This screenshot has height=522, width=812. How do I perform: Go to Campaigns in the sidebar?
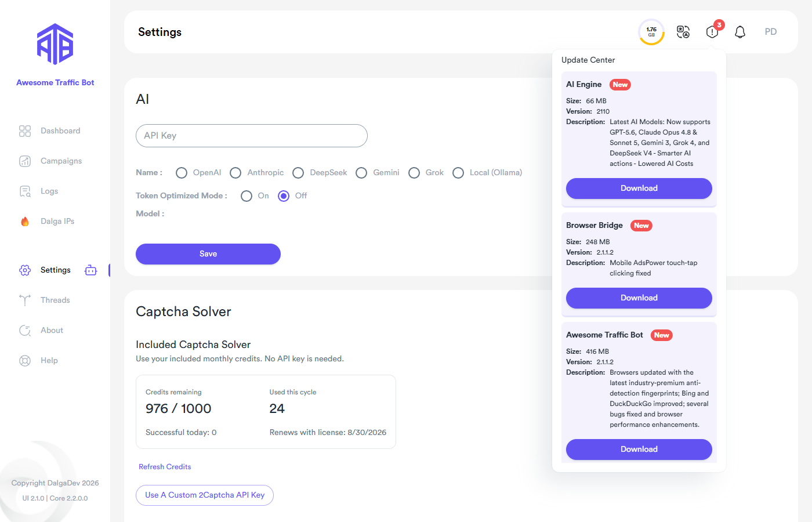tap(61, 161)
